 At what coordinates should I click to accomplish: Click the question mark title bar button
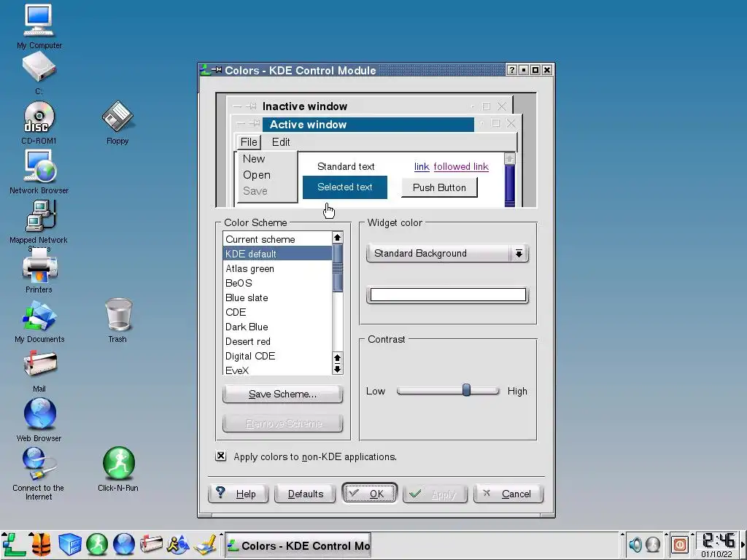tap(511, 70)
